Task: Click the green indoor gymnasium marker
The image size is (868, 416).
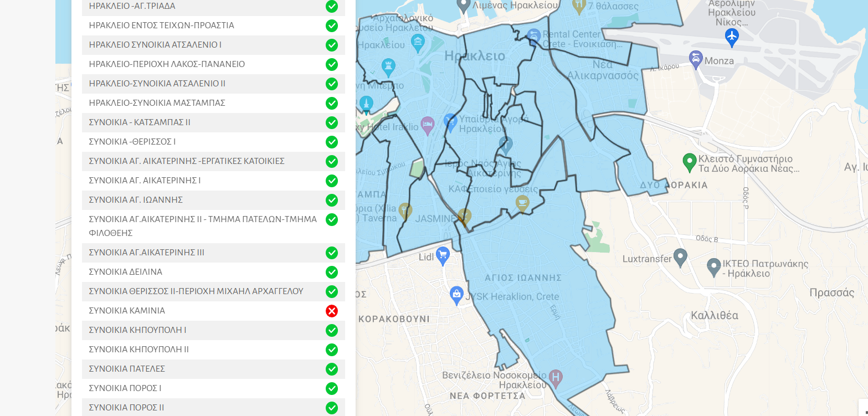Action: pos(689,162)
